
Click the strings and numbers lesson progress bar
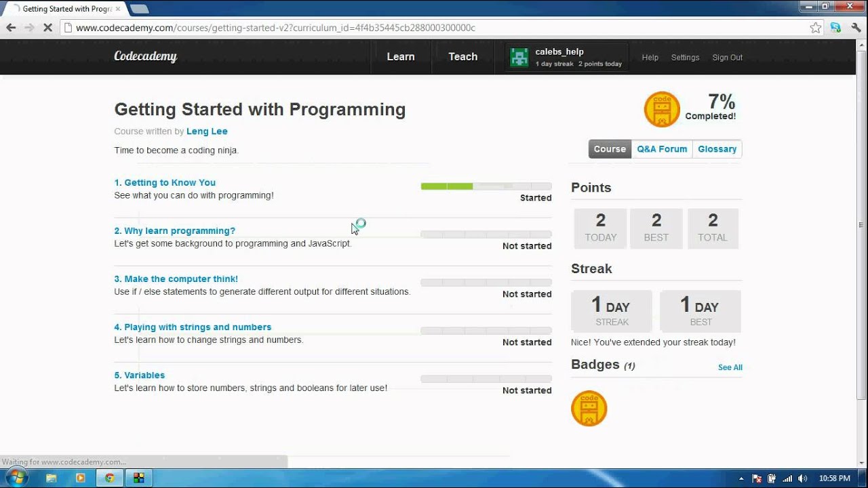click(486, 331)
